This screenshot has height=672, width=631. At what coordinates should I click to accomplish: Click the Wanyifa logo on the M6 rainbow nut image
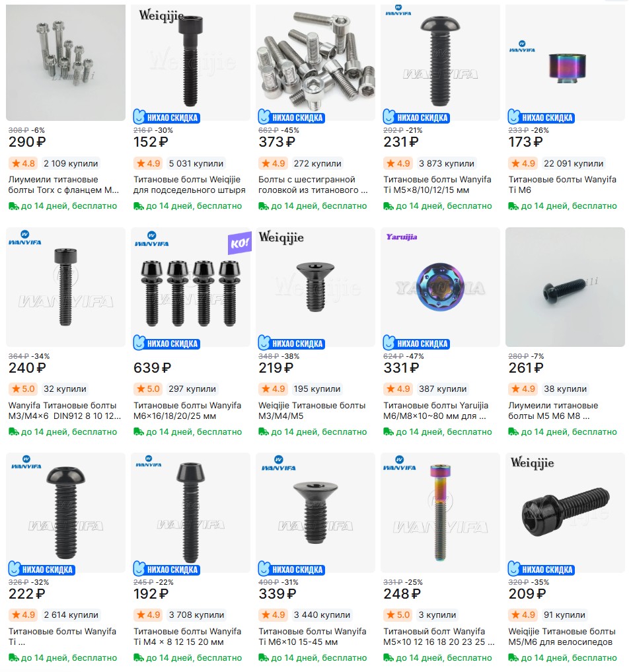pyautogui.click(x=522, y=46)
